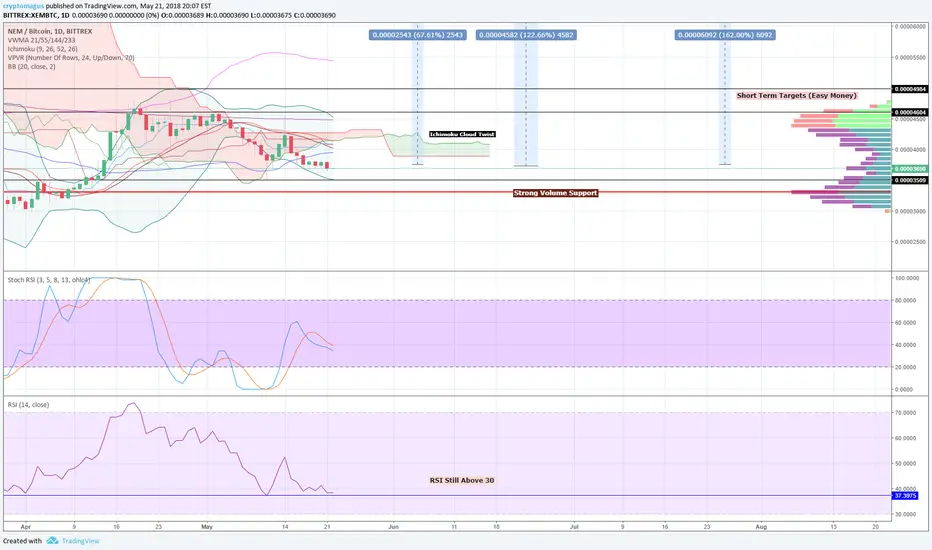Click the 0.00002543 (67.61%) 2543 target label

[x=417, y=35]
